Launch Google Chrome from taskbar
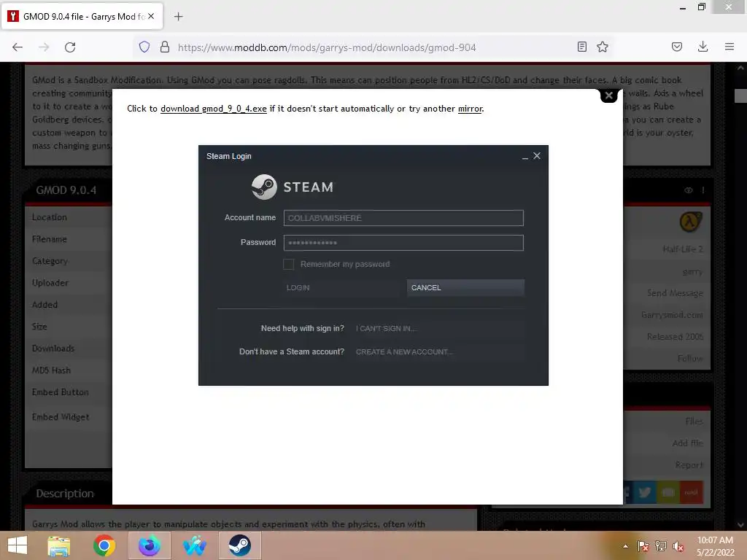747x560 pixels. coord(104,545)
